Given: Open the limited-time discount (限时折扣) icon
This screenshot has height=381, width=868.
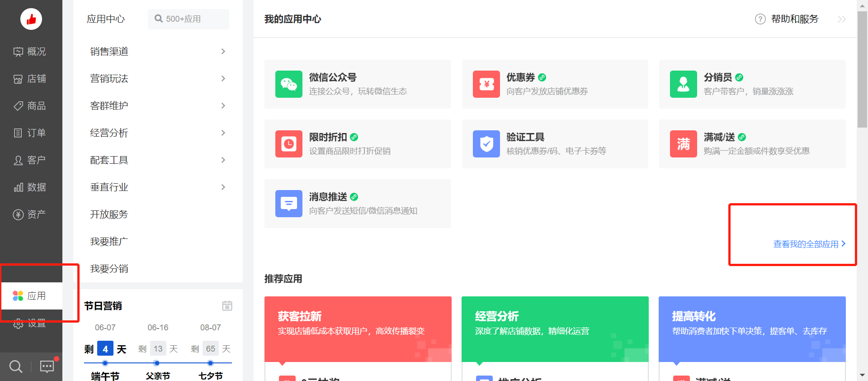Looking at the screenshot, I should point(288,144).
